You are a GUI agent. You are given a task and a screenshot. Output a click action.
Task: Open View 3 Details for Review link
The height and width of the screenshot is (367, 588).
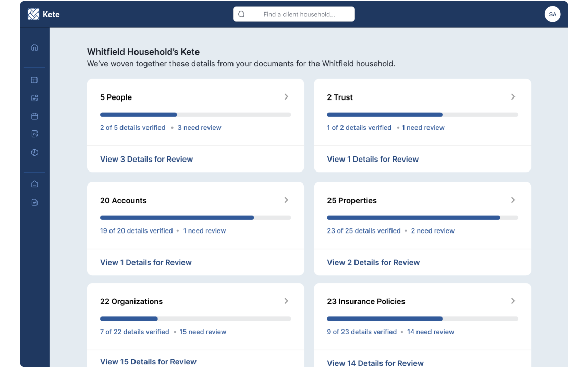pos(146,159)
